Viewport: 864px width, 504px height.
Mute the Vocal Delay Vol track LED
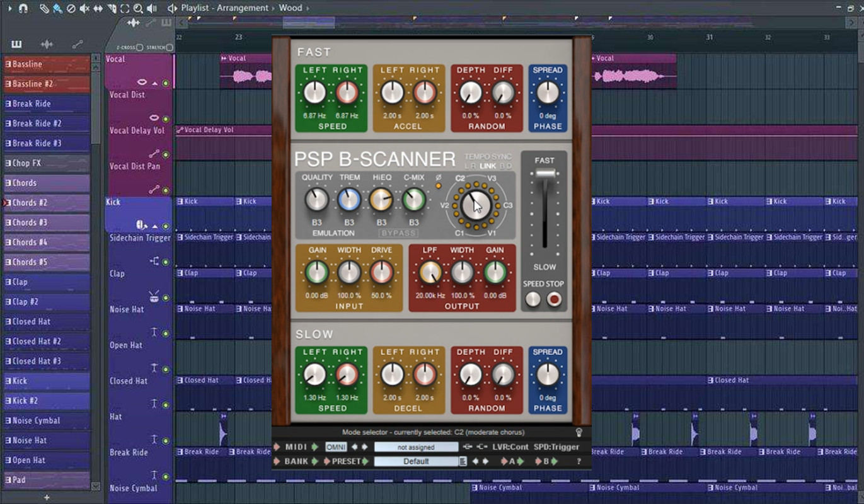(x=166, y=155)
